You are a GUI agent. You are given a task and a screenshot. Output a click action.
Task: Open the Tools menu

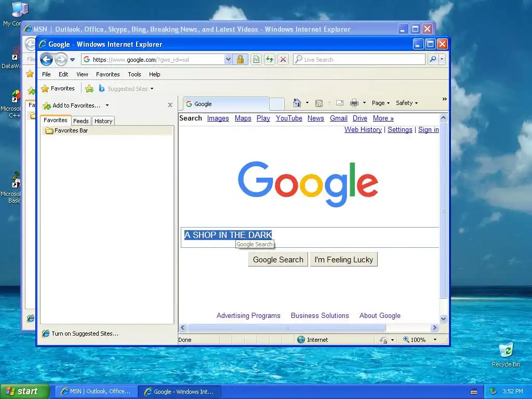135,74
